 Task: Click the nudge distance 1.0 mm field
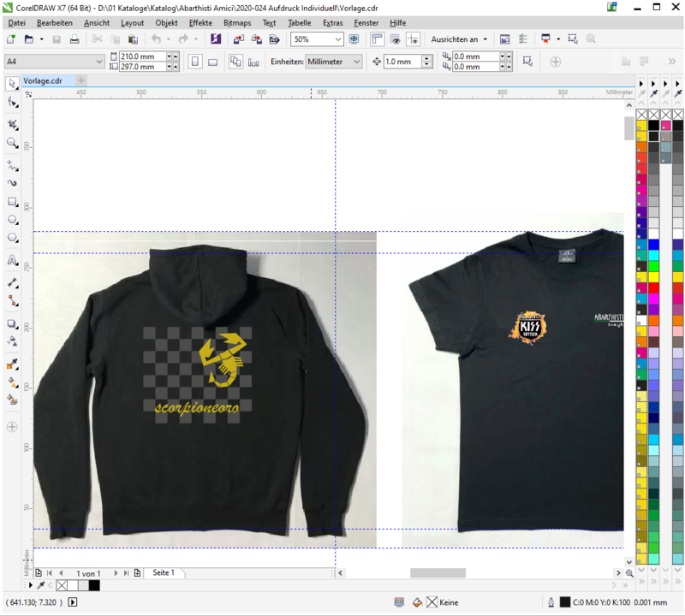[x=402, y=62]
